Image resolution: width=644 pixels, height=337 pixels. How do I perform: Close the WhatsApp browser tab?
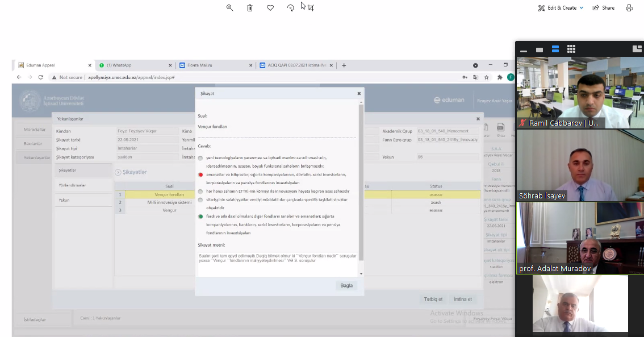point(170,65)
